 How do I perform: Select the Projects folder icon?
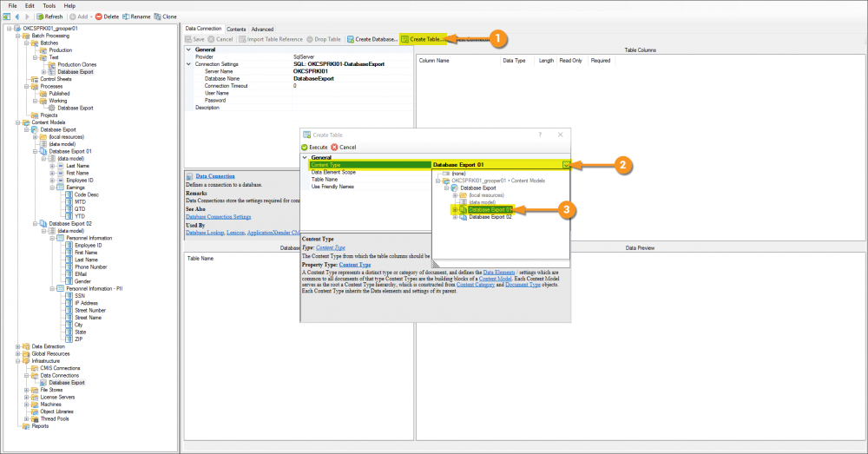point(35,115)
